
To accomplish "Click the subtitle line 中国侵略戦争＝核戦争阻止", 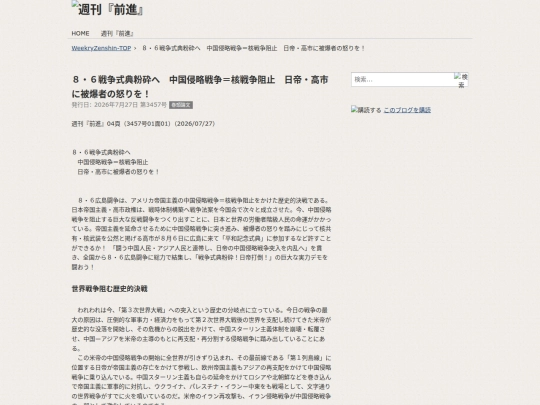I will click(x=113, y=162).
